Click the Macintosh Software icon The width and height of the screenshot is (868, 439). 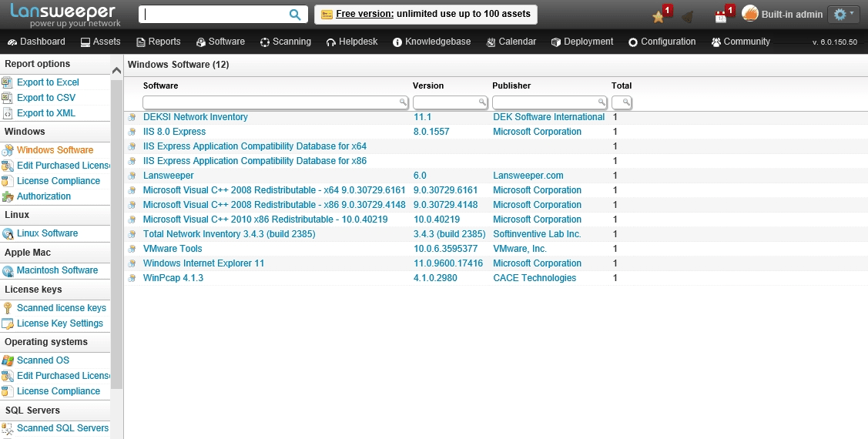pos(7,270)
